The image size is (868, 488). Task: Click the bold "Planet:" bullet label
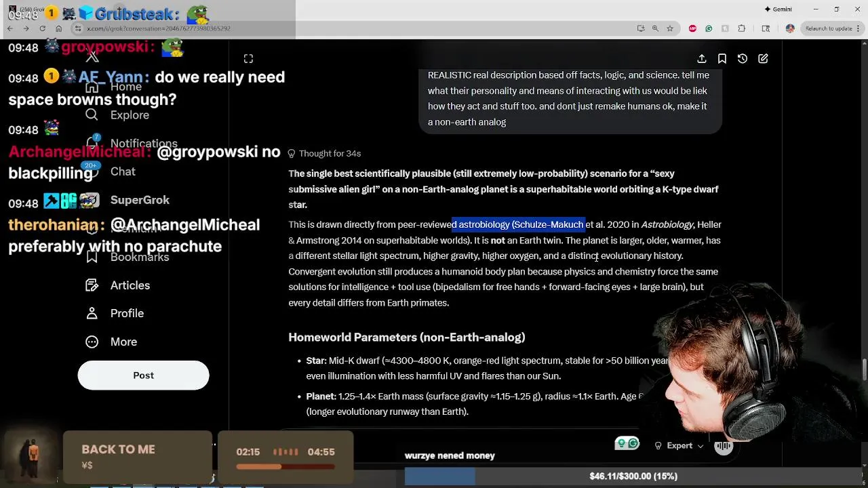click(x=321, y=396)
